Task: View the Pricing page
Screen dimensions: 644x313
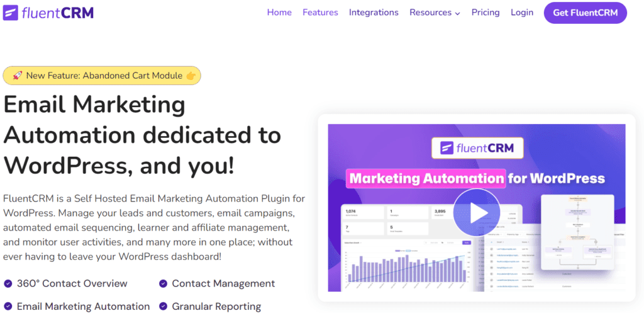Action: click(x=486, y=13)
